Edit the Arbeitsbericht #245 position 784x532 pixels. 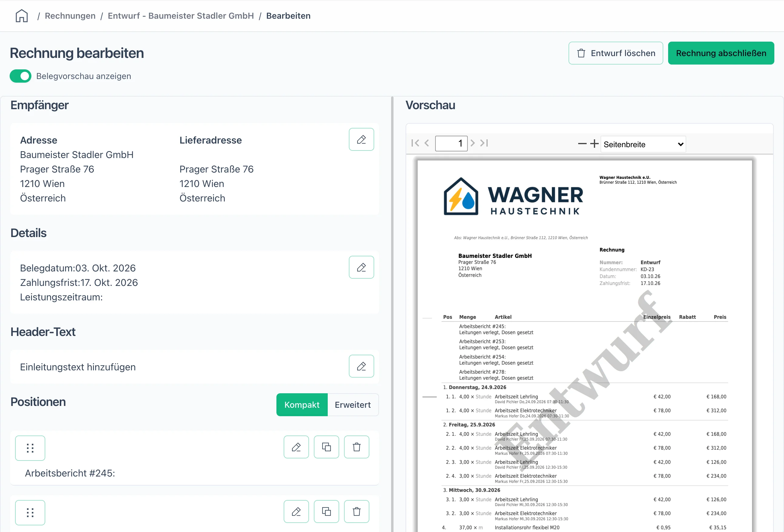click(x=296, y=447)
